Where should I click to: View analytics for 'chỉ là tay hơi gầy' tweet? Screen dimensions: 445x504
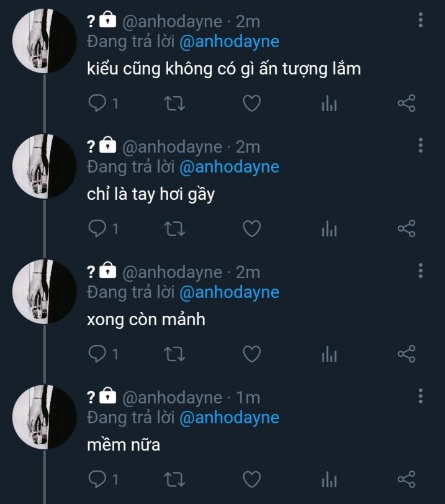[x=329, y=229]
